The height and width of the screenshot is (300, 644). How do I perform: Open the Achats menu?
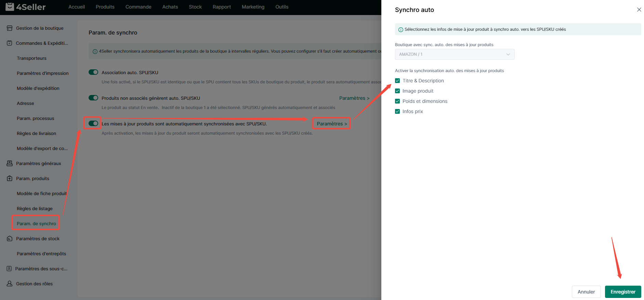point(170,7)
